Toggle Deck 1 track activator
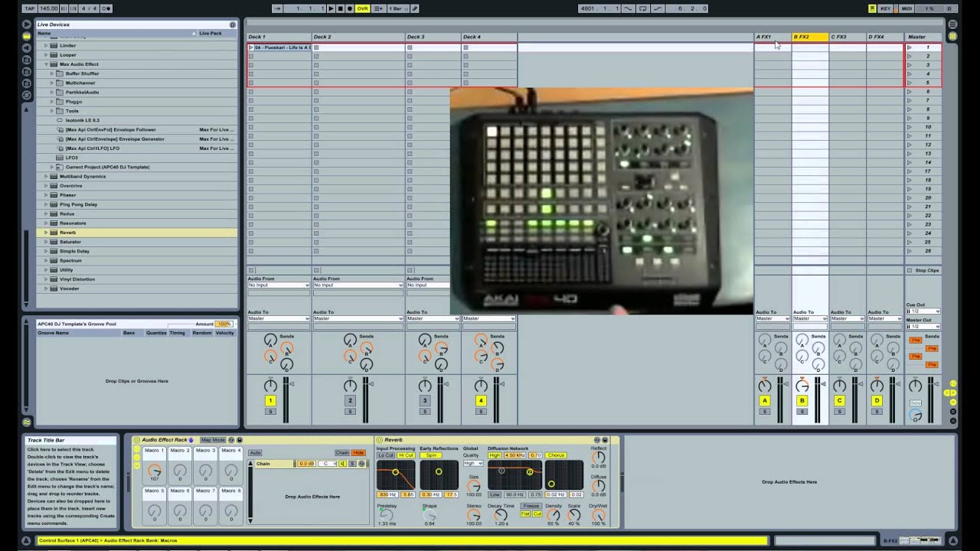Screen dimensions: 980x551 pyautogui.click(x=269, y=401)
